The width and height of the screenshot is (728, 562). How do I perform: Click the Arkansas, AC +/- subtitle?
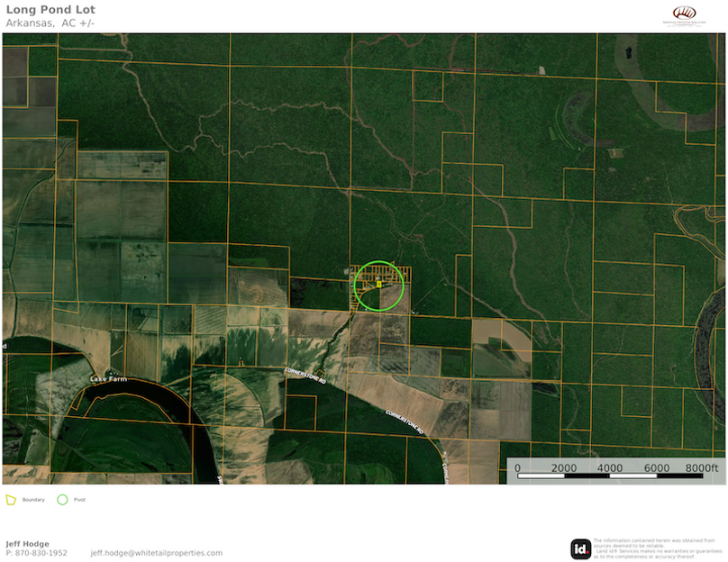50,23
